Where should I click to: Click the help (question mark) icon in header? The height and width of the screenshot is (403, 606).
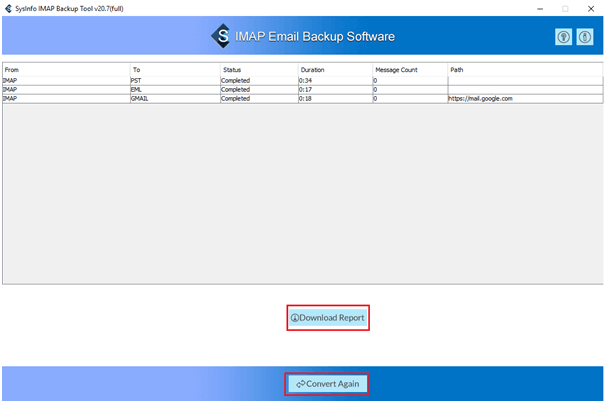[564, 37]
